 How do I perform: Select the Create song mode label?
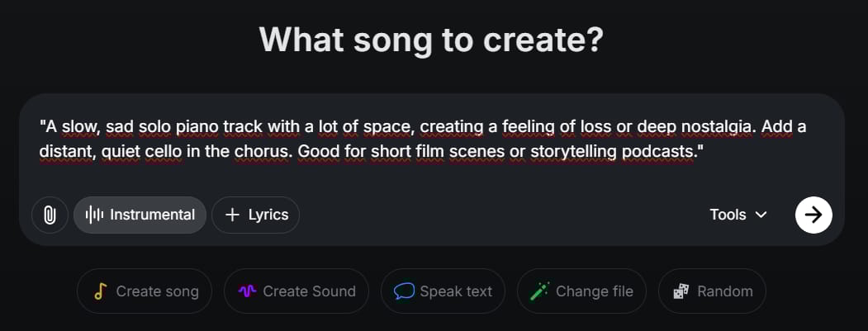click(157, 291)
